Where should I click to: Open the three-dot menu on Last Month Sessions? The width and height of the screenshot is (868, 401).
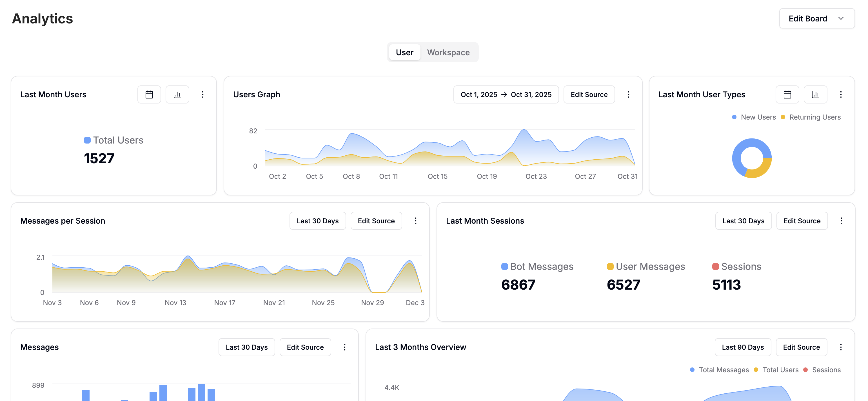pos(842,221)
